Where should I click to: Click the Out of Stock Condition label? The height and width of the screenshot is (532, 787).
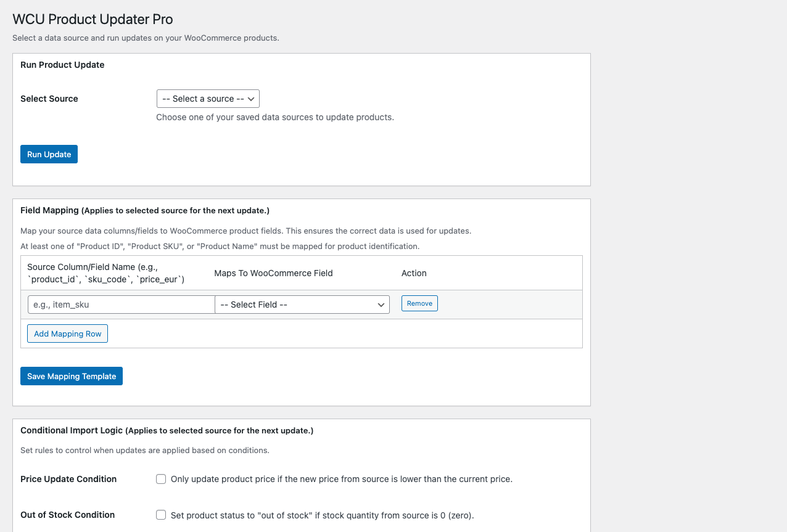(x=68, y=515)
